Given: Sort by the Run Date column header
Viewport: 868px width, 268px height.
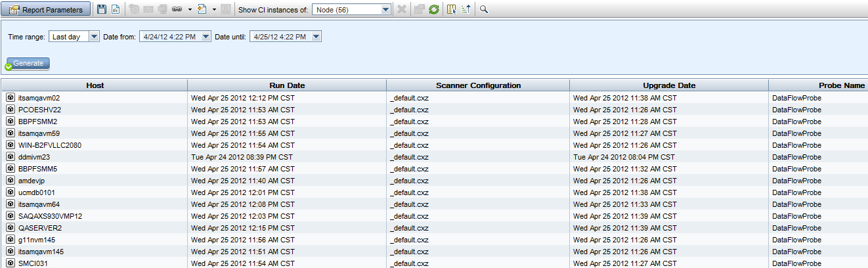Looking at the screenshot, I should click(x=287, y=85).
